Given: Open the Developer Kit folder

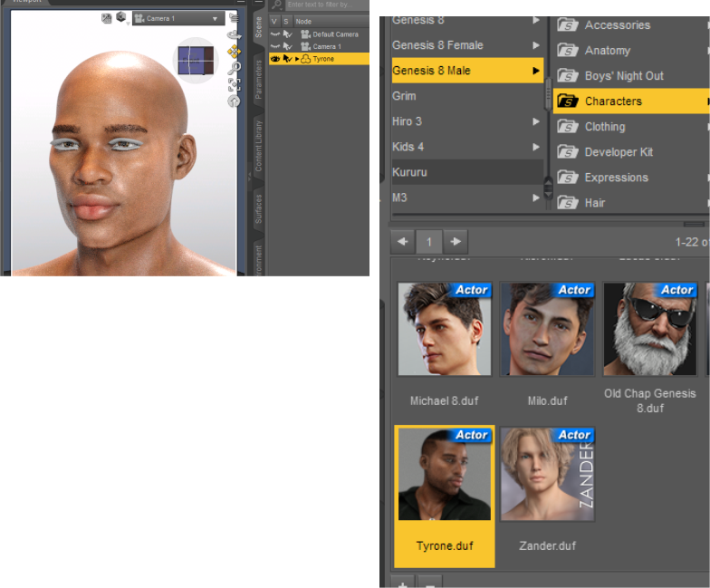Looking at the screenshot, I should click(631, 152).
